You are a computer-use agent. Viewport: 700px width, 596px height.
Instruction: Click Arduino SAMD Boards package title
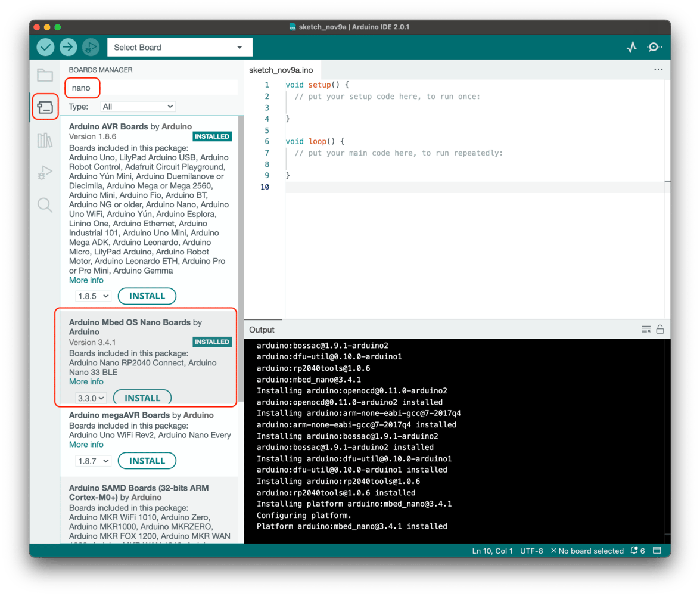click(x=138, y=492)
